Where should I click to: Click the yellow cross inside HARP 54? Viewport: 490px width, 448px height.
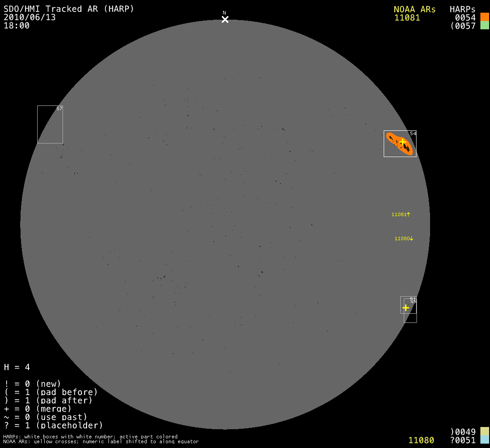click(x=403, y=141)
